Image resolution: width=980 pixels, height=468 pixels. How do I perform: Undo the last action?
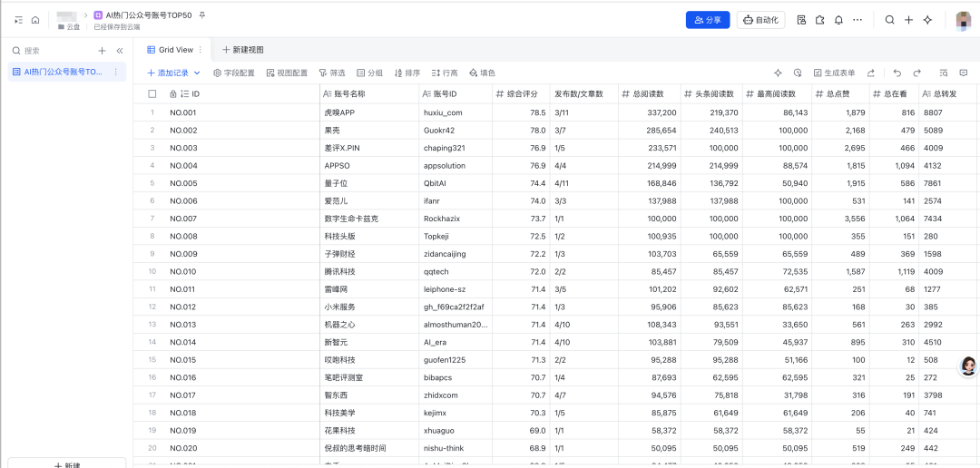pos(897,73)
